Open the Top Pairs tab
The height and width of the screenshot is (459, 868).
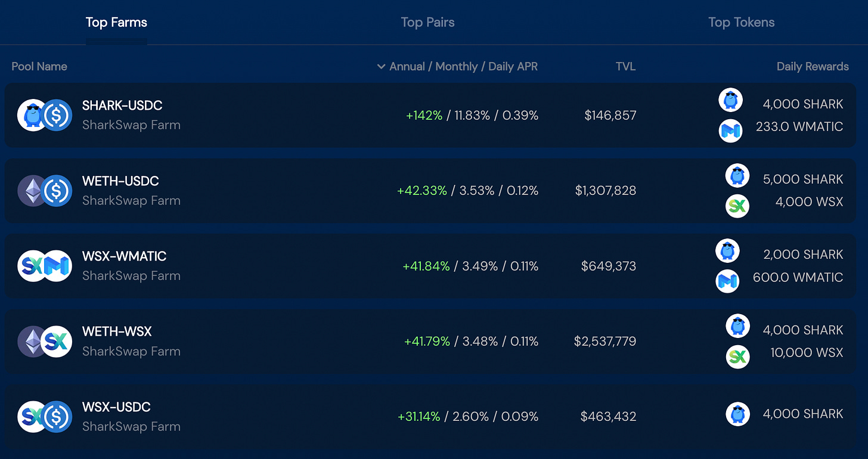(427, 23)
